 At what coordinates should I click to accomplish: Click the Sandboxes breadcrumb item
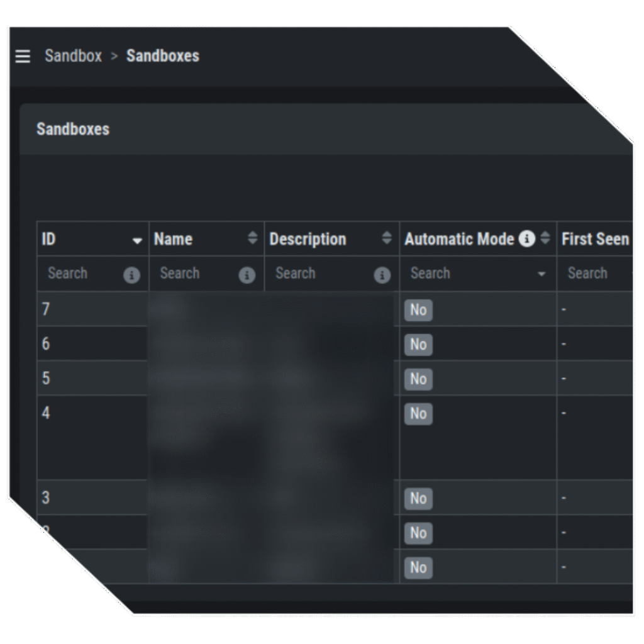(163, 56)
